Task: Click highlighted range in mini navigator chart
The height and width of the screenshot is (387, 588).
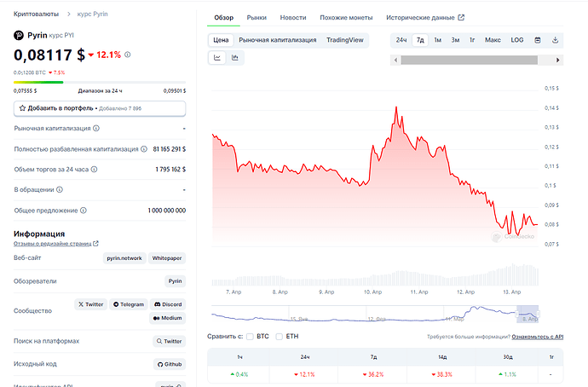Action: [527, 314]
